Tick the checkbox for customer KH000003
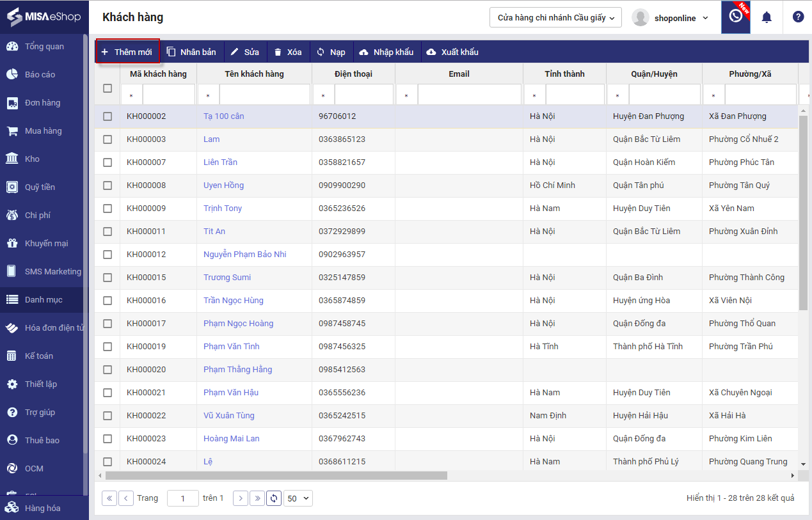The image size is (812, 520). point(107,139)
